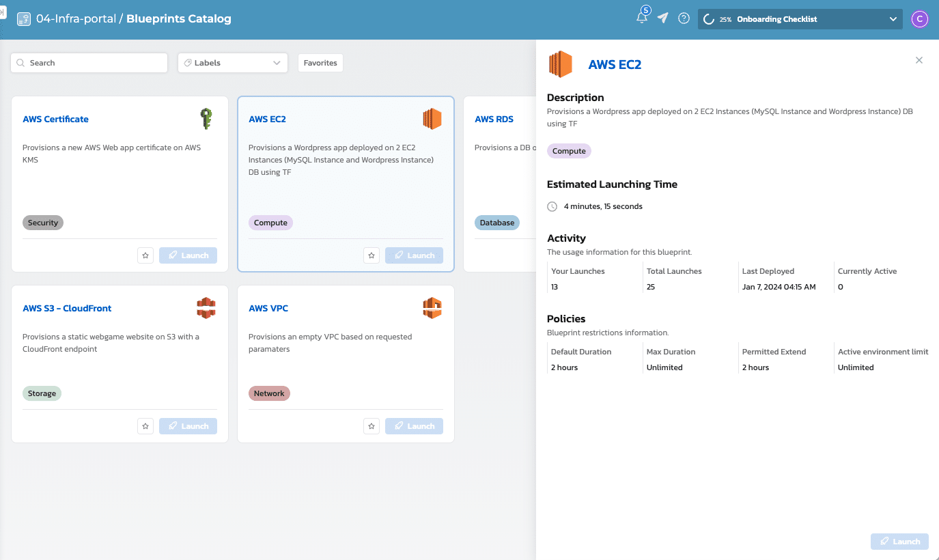Favorite the AWS EC2 blueprint star
This screenshot has height=560, width=939.
tap(372, 255)
